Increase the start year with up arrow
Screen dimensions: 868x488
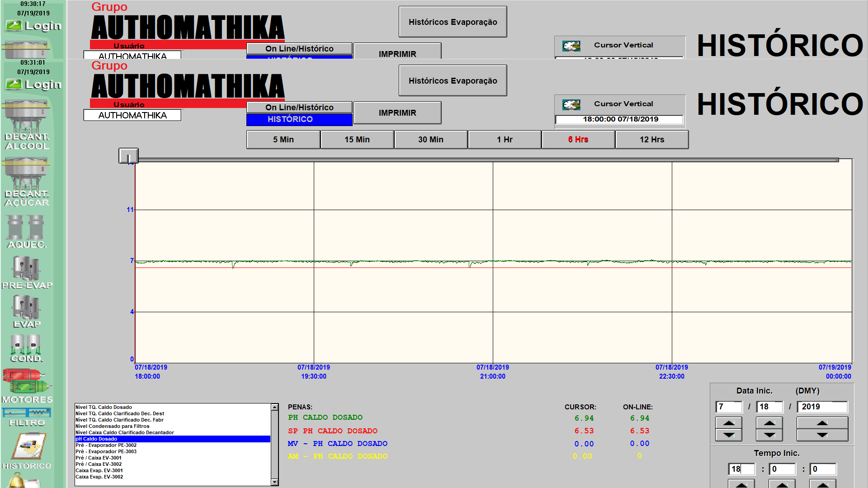822,423
